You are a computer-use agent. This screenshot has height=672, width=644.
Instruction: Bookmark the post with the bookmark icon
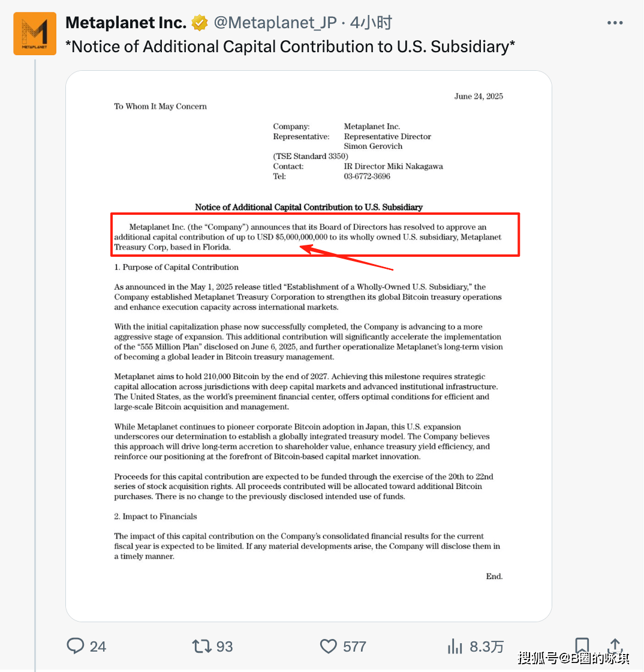click(582, 645)
